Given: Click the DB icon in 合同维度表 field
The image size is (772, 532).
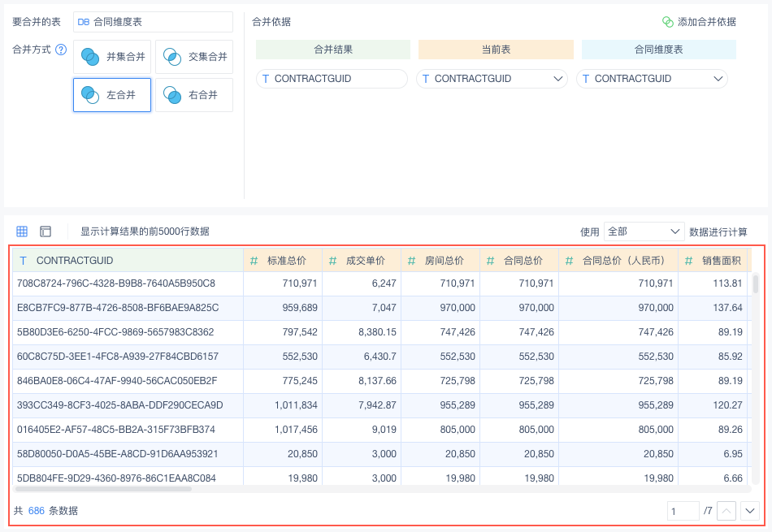Looking at the screenshot, I should [84, 22].
